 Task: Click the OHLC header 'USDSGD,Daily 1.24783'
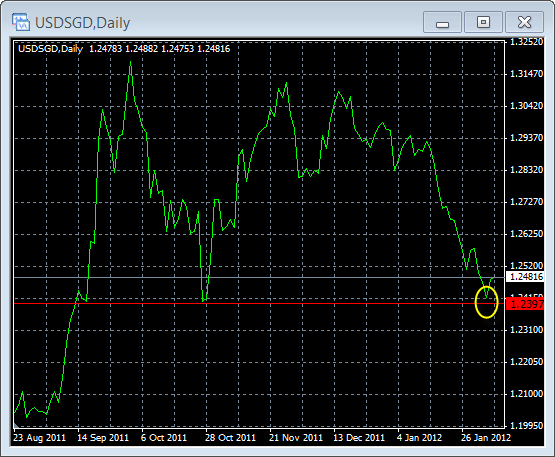70,49
